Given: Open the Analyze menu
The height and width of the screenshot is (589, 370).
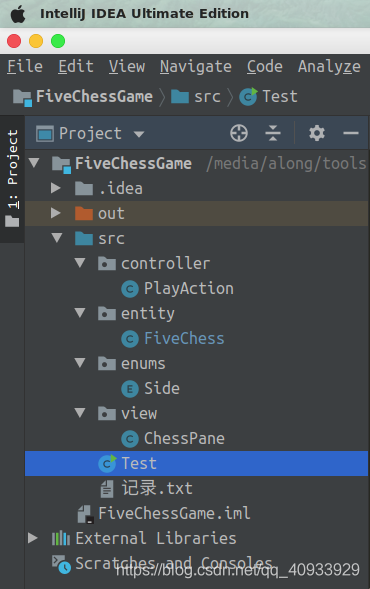Looking at the screenshot, I should [x=329, y=67].
